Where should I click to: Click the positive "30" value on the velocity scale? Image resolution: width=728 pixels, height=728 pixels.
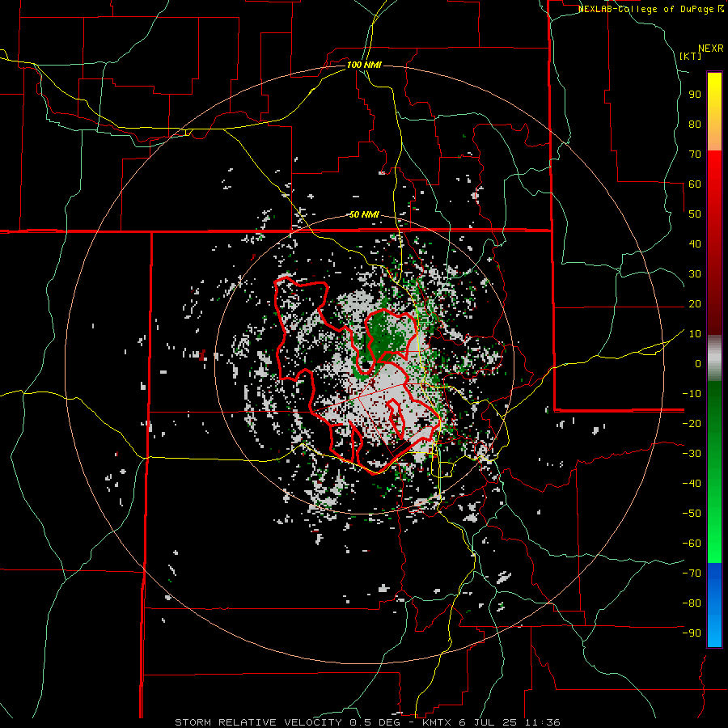(695, 274)
